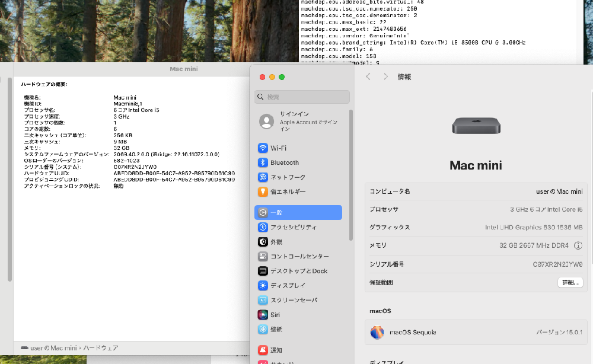This screenshot has width=593, height=364.
Task: Click the search magnifier icon in settings
Action: [x=260, y=97]
